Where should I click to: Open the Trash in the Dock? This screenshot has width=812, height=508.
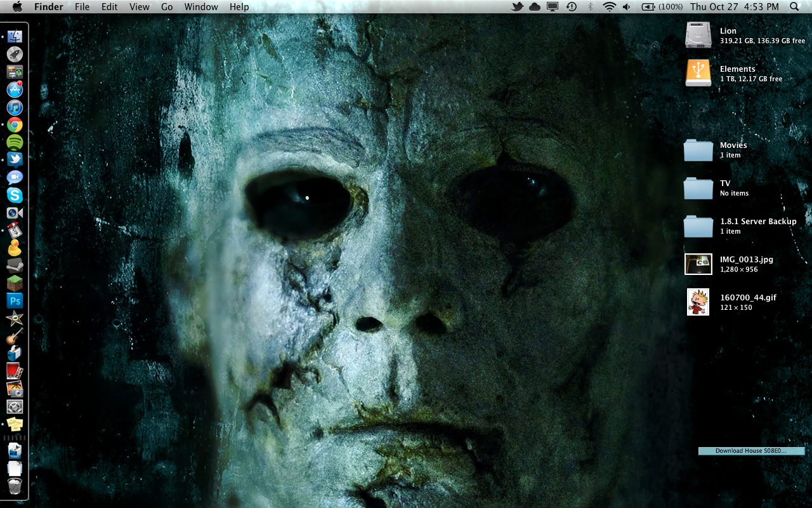[x=15, y=486]
